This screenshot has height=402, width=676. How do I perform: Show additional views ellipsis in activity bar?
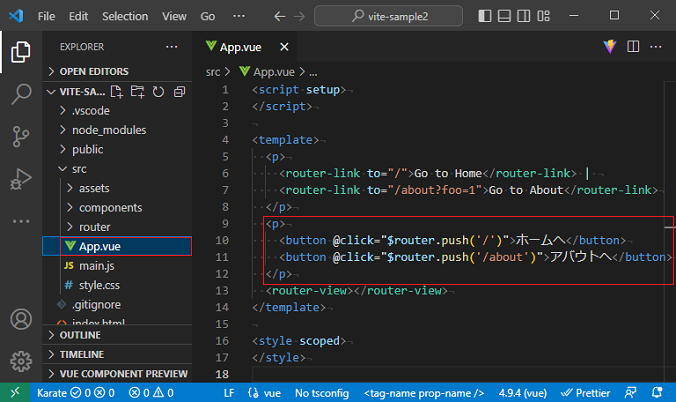pos(21,221)
